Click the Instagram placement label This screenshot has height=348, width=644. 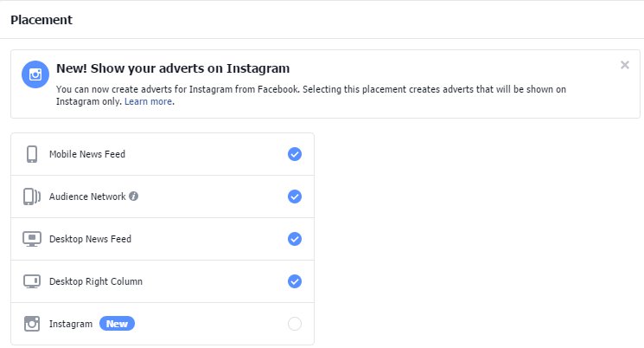click(71, 324)
